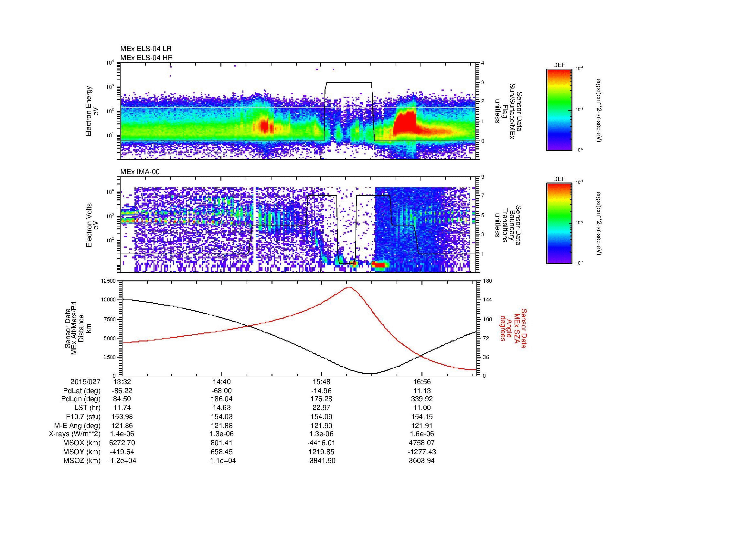This screenshot has width=756, height=534.
Task: Click MSOZ value 3603.94
Action: point(422,461)
